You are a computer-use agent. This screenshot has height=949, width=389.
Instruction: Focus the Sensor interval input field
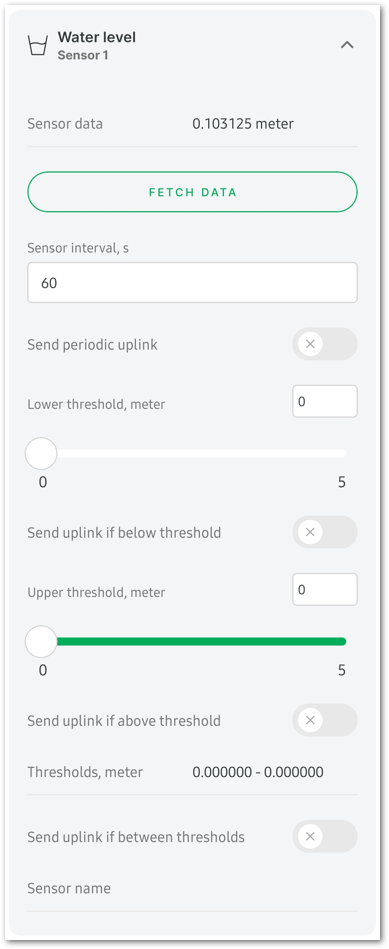[x=192, y=283]
